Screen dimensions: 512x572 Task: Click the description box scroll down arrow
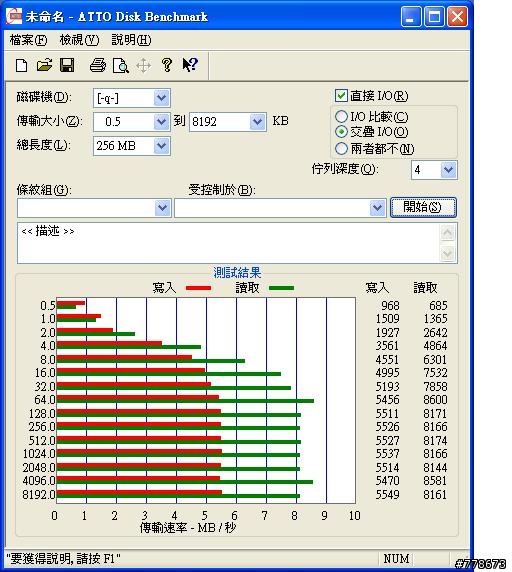tap(447, 253)
